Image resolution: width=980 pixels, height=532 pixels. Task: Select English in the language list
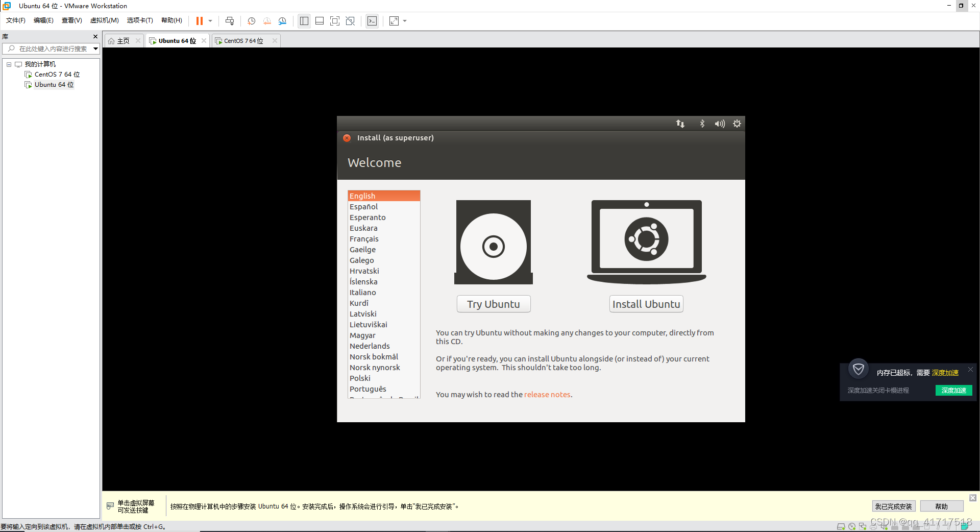click(x=384, y=196)
